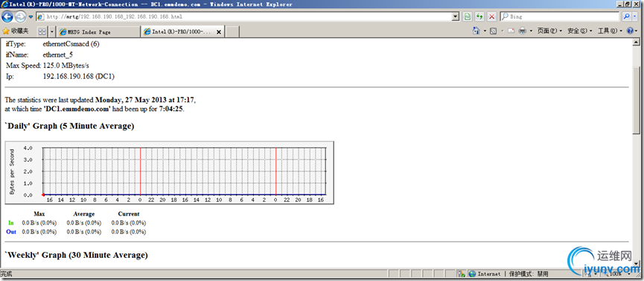Open the search provider dropdown arrow
This screenshot has height=281, width=644.
(634, 17)
